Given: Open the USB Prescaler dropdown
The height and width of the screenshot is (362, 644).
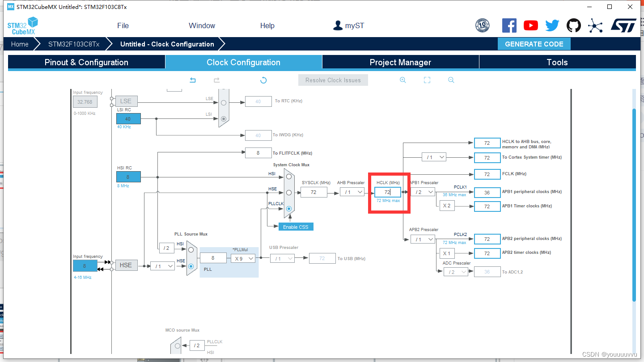Looking at the screenshot, I should point(283,258).
